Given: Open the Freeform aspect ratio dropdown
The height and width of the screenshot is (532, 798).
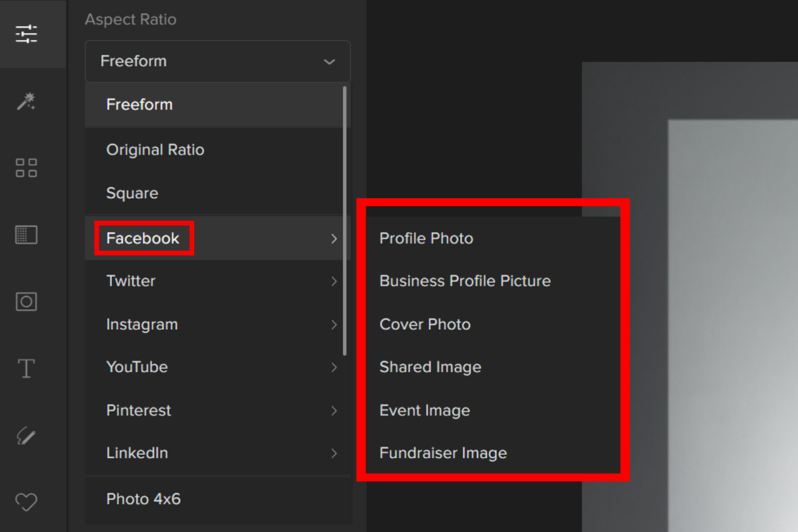Looking at the screenshot, I should tap(217, 61).
